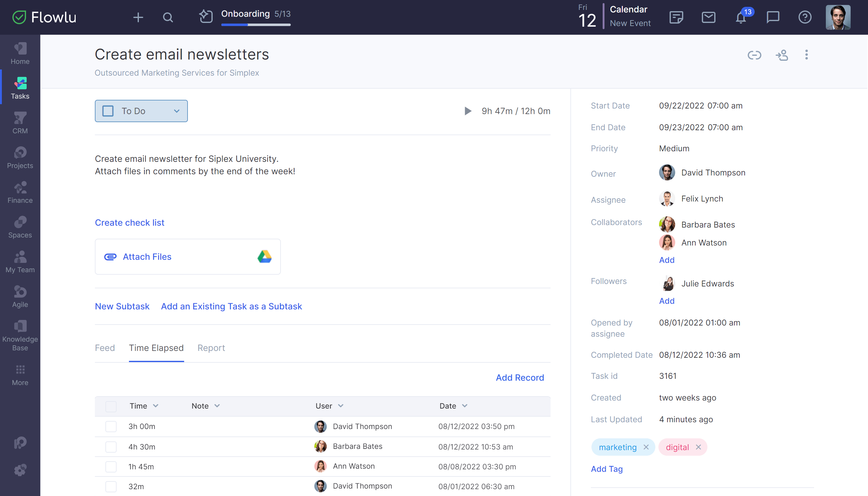Click the play button to start timer
Image resolution: width=868 pixels, height=496 pixels.
pyautogui.click(x=468, y=111)
